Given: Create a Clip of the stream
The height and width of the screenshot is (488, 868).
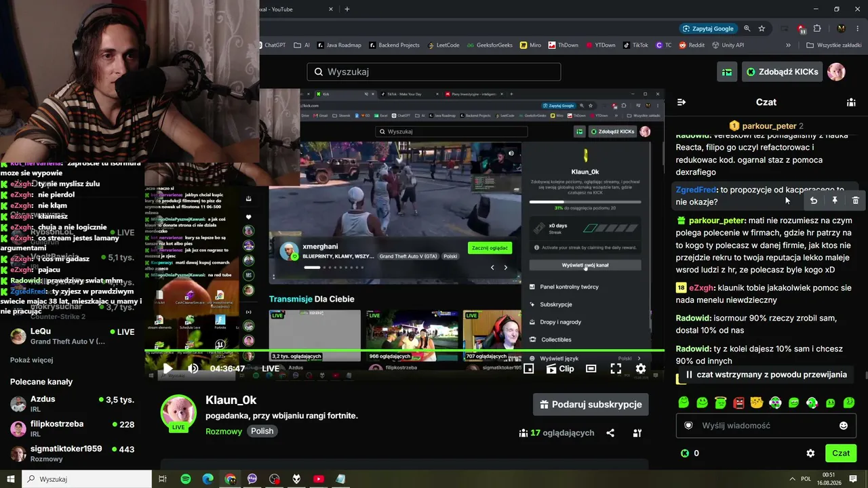Looking at the screenshot, I should pyautogui.click(x=560, y=369).
